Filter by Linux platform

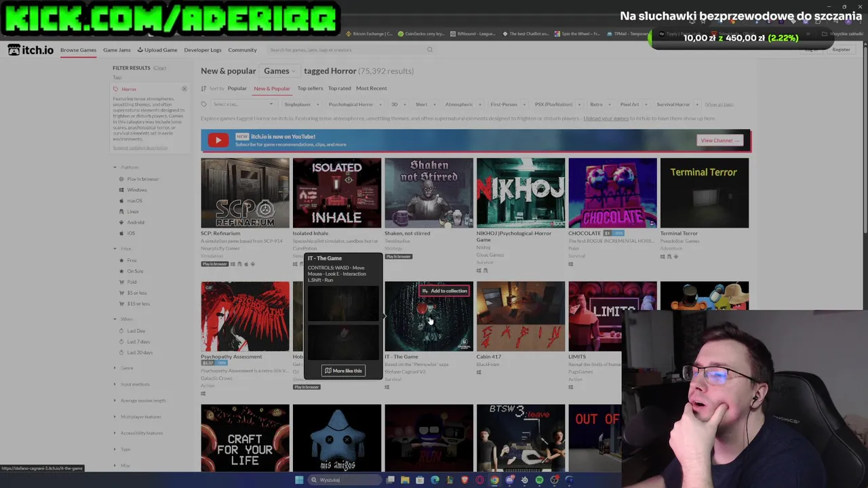coord(129,211)
